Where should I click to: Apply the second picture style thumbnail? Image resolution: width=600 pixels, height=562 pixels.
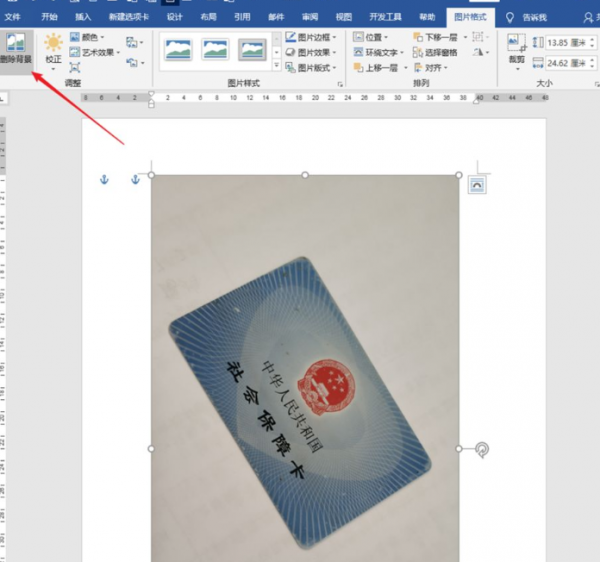215,50
